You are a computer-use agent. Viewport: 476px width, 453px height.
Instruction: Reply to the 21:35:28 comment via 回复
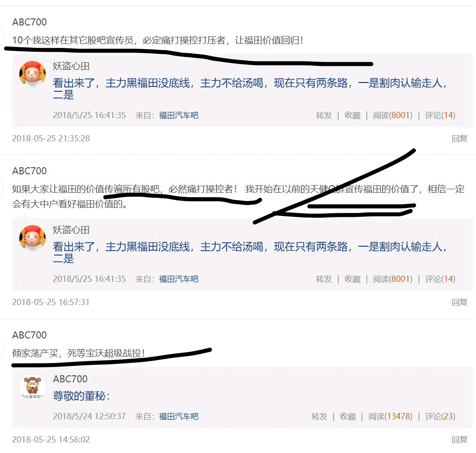(459, 139)
